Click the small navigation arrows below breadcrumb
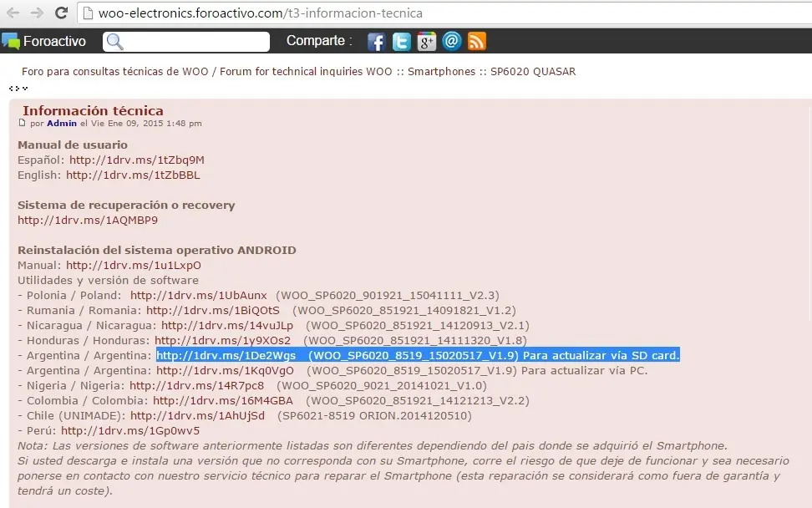 [x=18, y=89]
